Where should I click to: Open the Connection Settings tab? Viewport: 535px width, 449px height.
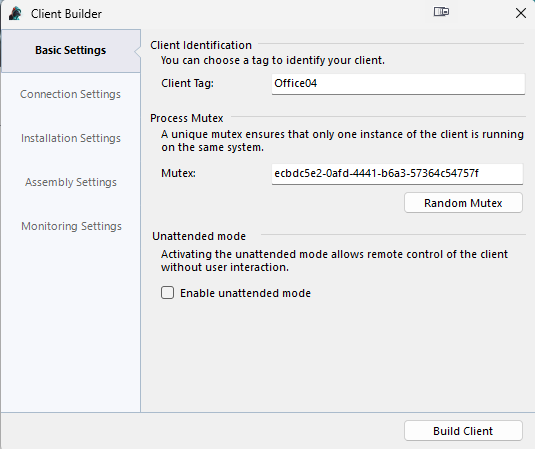pos(70,94)
